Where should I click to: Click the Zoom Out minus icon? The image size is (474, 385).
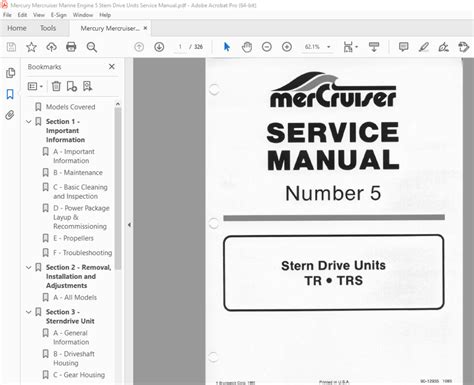point(267,47)
